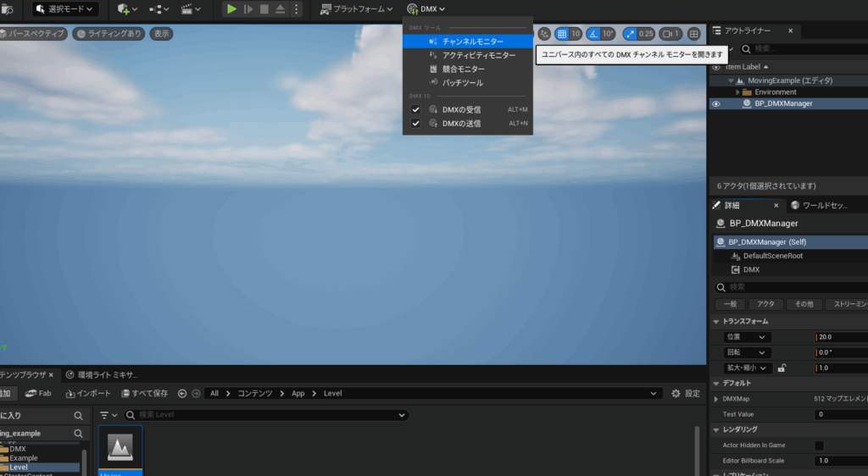Toggle rotation snapping angle icon
This screenshot has width=868, height=476.
click(593, 34)
